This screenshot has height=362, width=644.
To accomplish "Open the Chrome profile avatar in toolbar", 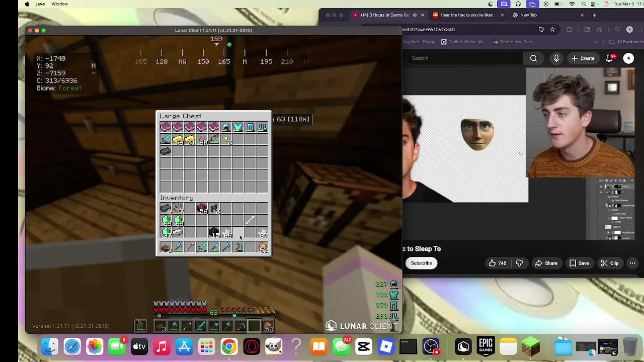I will coord(629,29).
